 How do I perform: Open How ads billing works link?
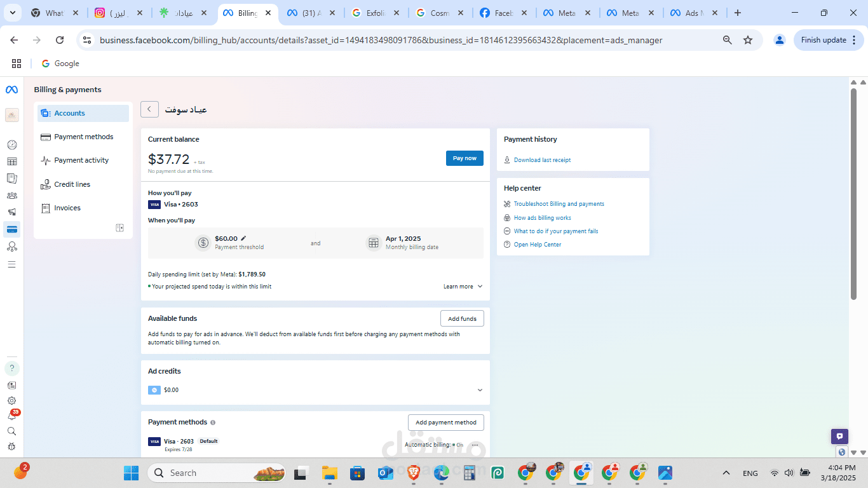point(542,218)
